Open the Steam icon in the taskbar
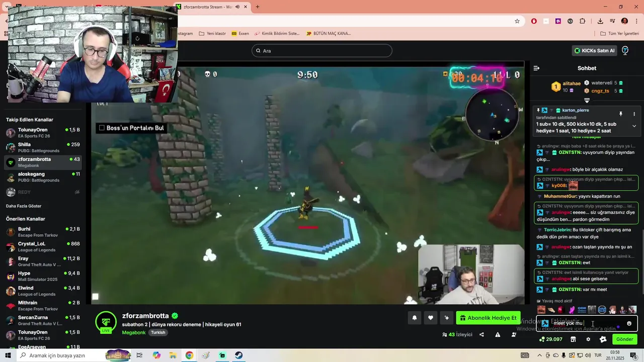 coord(238,355)
